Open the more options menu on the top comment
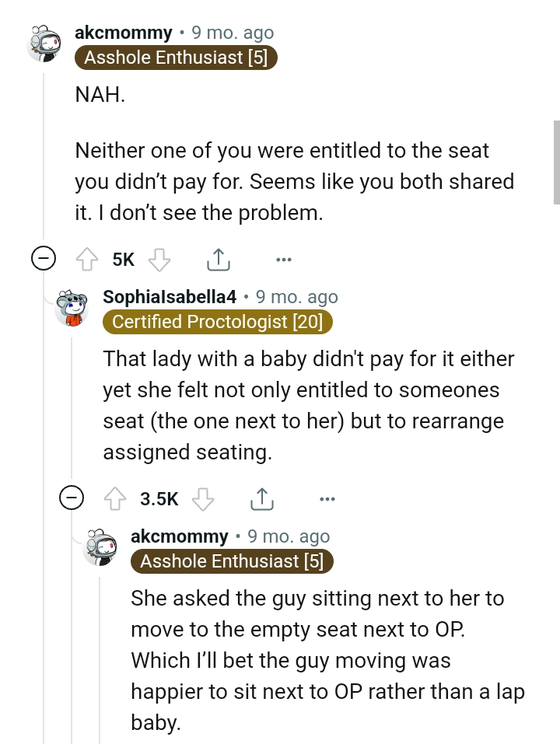Image resolution: width=560 pixels, height=744 pixels. tap(284, 259)
